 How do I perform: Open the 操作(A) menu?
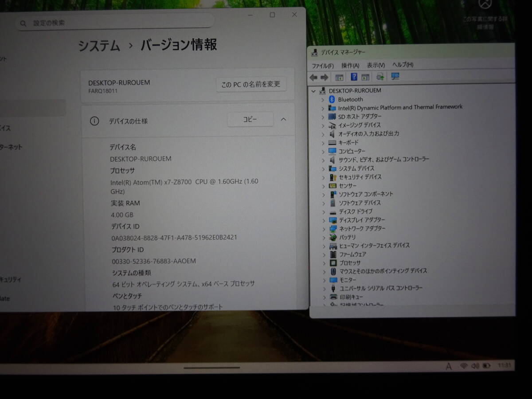click(350, 65)
